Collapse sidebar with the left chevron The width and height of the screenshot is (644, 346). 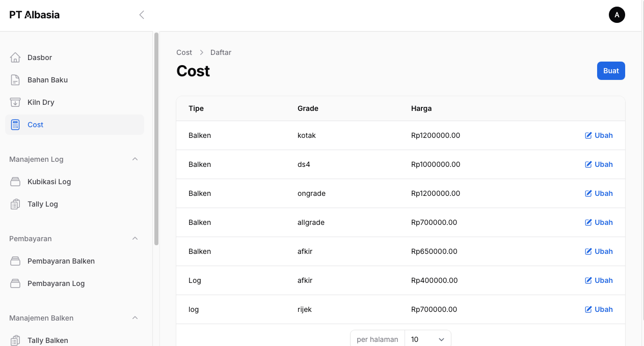click(142, 15)
